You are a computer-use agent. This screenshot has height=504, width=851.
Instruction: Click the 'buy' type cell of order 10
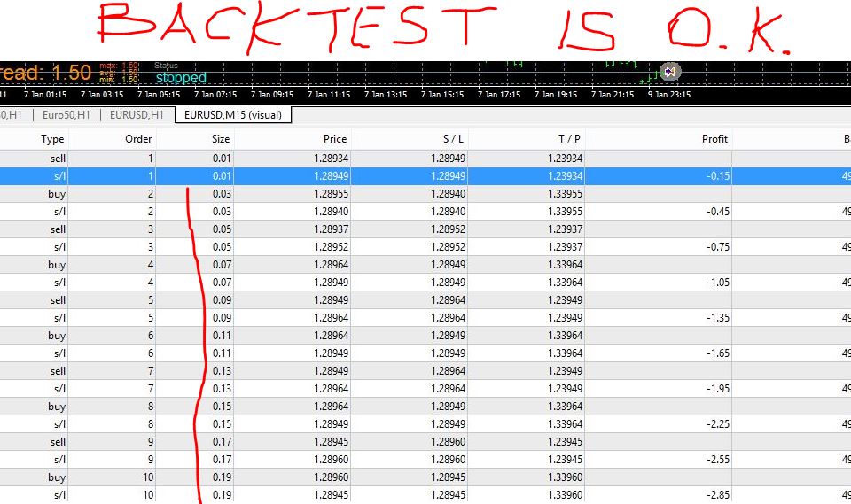(x=57, y=477)
